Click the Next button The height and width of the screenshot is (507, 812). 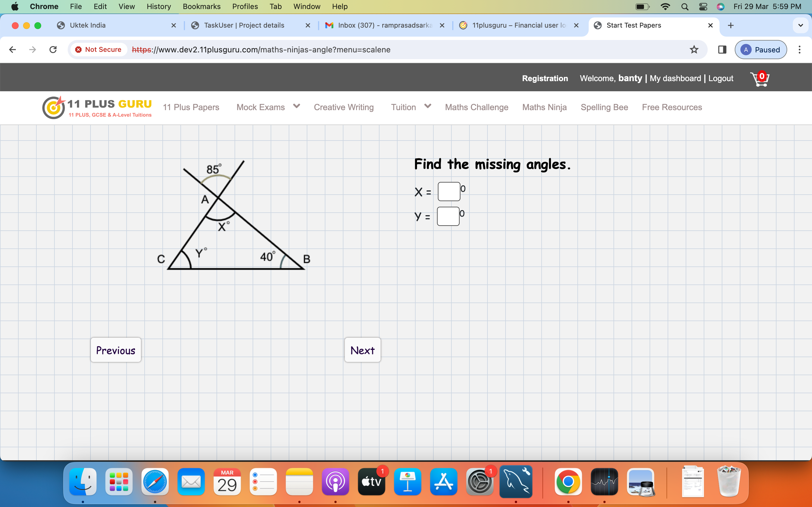pos(362,350)
